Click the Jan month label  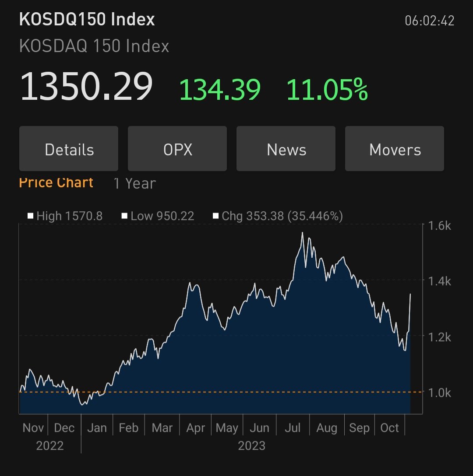click(97, 428)
